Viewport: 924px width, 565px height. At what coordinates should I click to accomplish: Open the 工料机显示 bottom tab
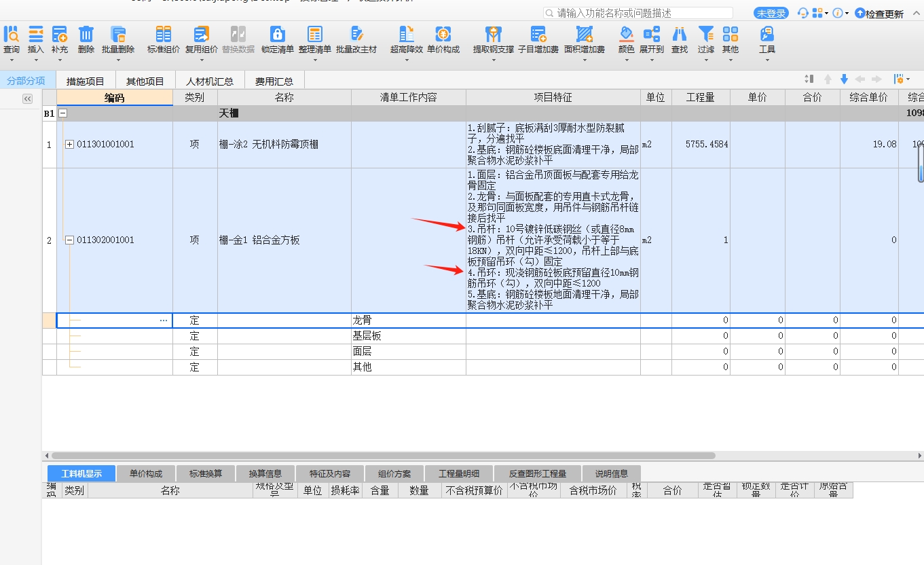[81, 473]
